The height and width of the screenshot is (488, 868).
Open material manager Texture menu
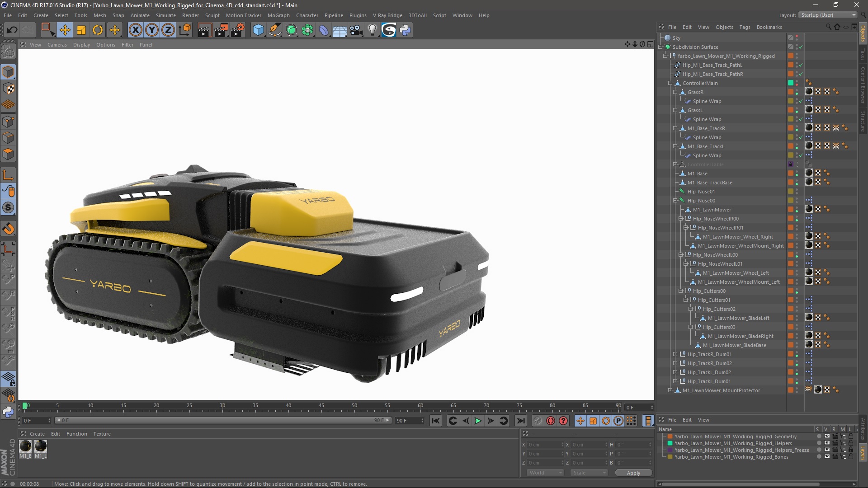point(102,434)
